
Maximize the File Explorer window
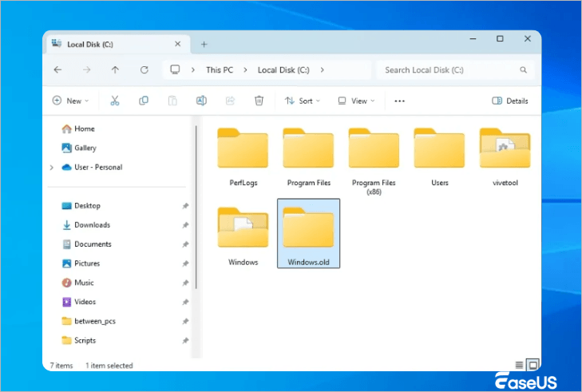coord(500,38)
